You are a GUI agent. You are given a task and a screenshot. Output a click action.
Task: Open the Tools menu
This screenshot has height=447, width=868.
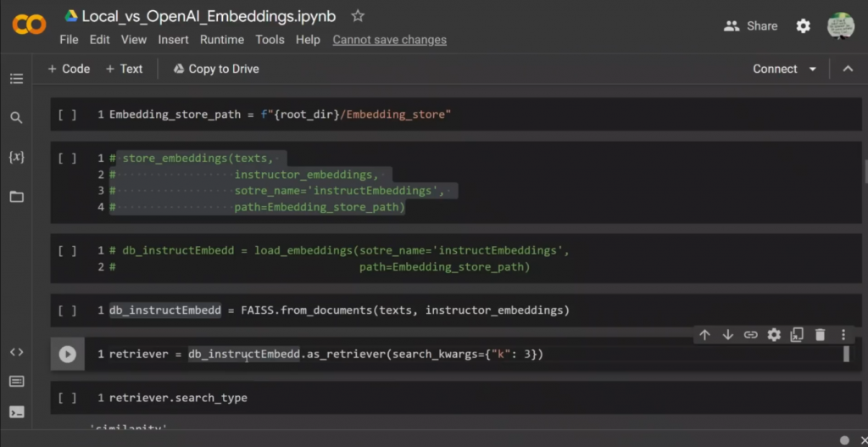270,40
